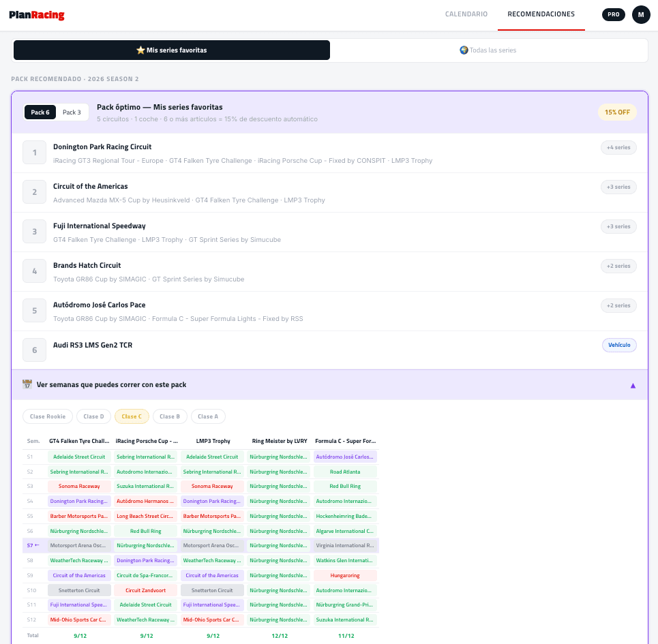Image resolution: width=658 pixels, height=644 pixels.
Task: Filter by Clase B
Action: tap(170, 416)
